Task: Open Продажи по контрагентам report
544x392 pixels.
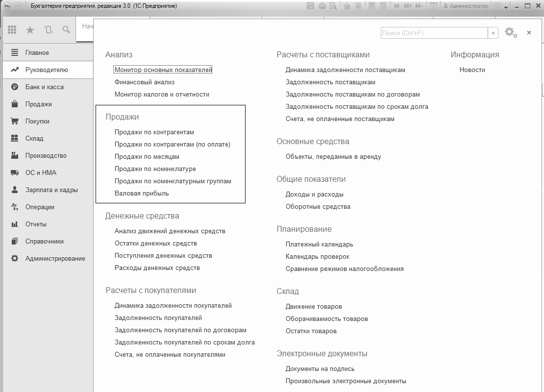Action: (154, 132)
